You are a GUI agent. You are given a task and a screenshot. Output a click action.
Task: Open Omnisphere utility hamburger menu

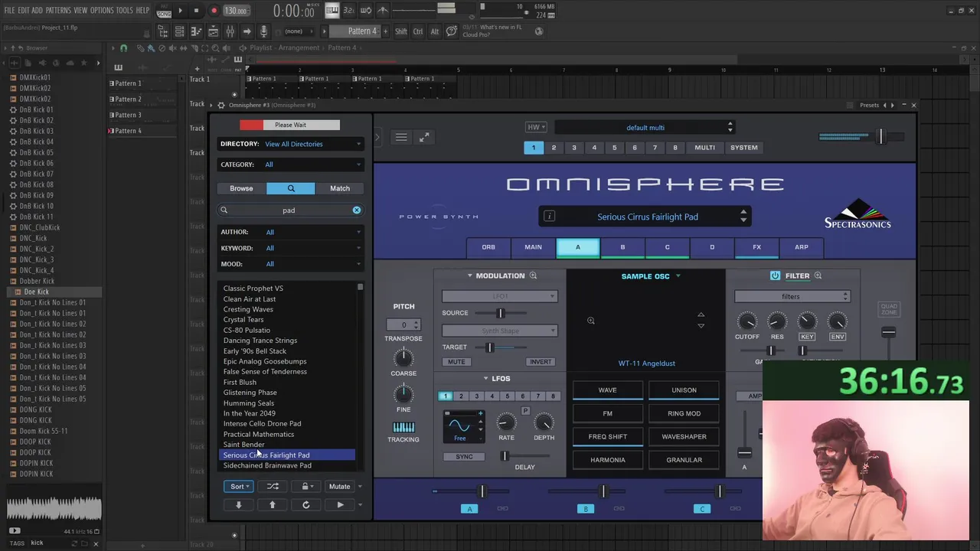pos(401,138)
